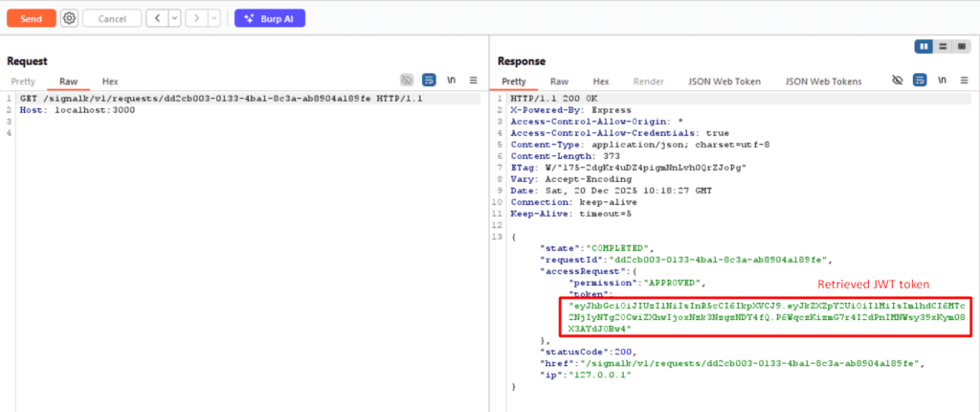Toggle hide icon in Response panel

pyautogui.click(x=898, y=80)
